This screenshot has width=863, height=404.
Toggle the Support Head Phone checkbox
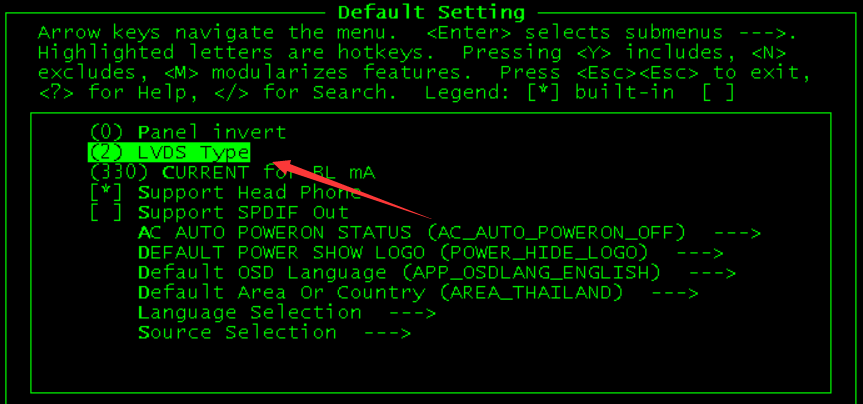tap(225, 193)
